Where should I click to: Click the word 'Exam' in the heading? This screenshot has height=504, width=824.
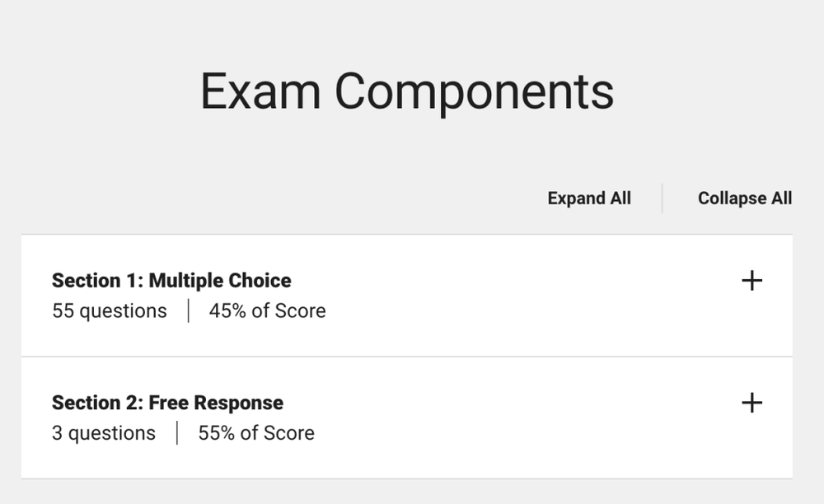(260, 91)
